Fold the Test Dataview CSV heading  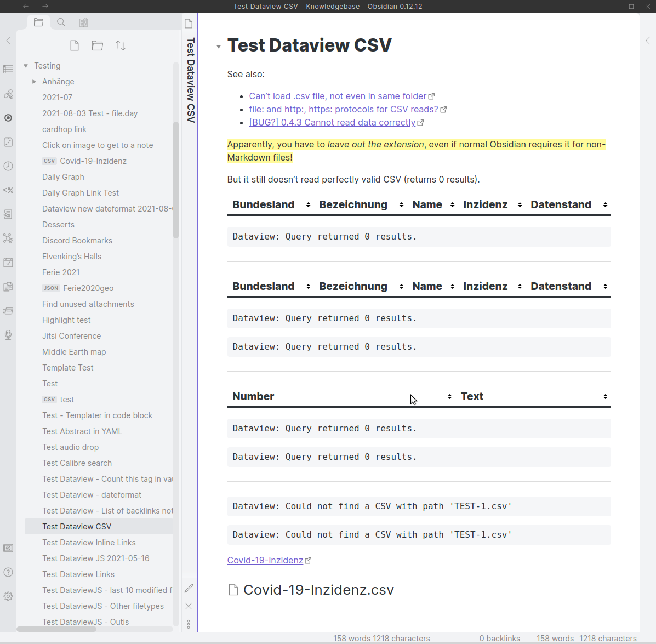(218, 47)
